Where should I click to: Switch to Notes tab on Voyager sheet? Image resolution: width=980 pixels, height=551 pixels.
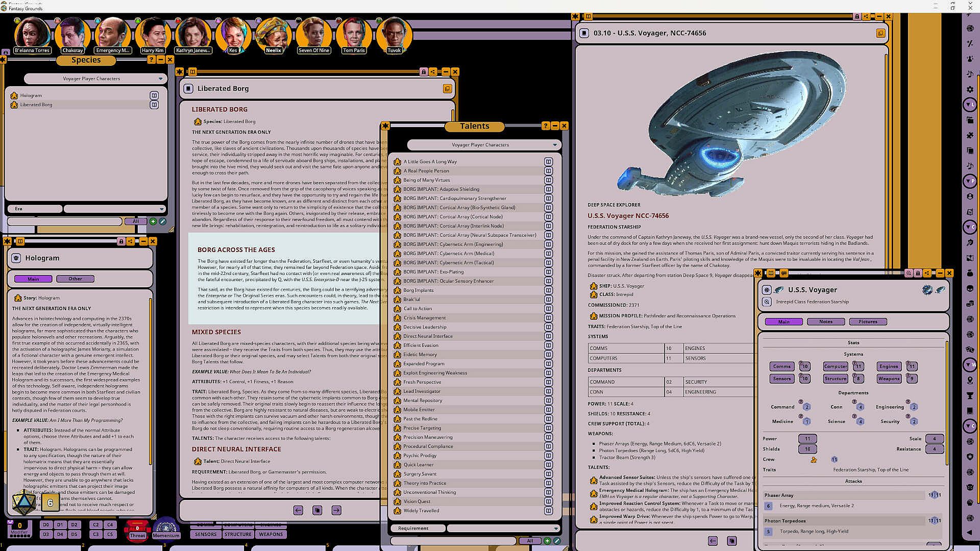tap(825, 322)
